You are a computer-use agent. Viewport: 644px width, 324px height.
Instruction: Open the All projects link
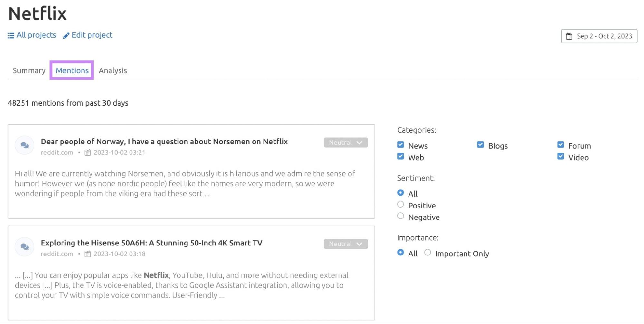click(36, 35)
